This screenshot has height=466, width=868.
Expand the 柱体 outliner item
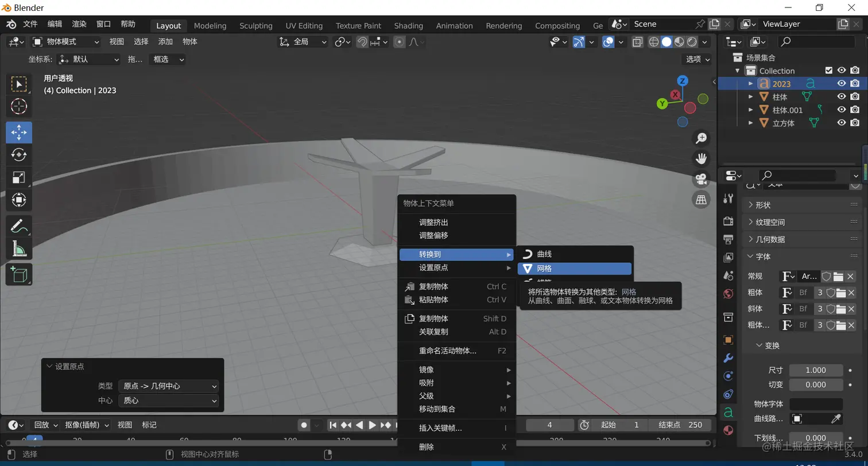coord(750,97)
